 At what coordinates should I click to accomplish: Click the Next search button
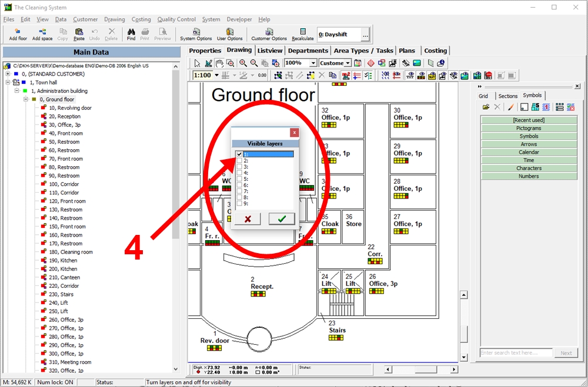coord(566,353)
